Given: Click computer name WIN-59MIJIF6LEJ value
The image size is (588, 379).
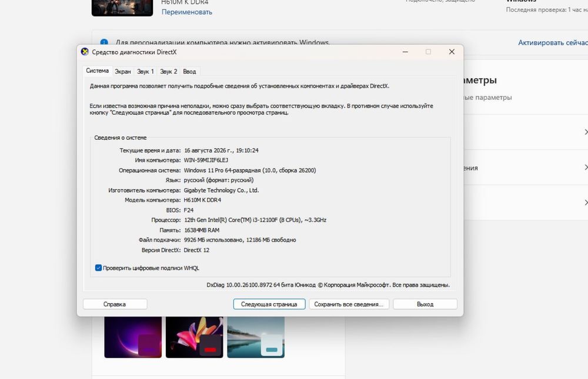Looking at the screenshot, I should (206, 160).
